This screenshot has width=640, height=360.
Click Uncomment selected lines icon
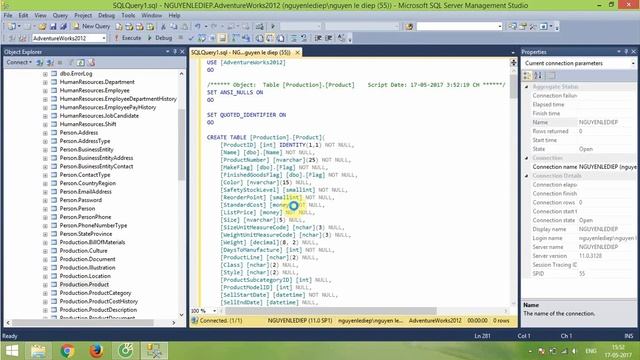pyautogui.click(x=304, y=38)
